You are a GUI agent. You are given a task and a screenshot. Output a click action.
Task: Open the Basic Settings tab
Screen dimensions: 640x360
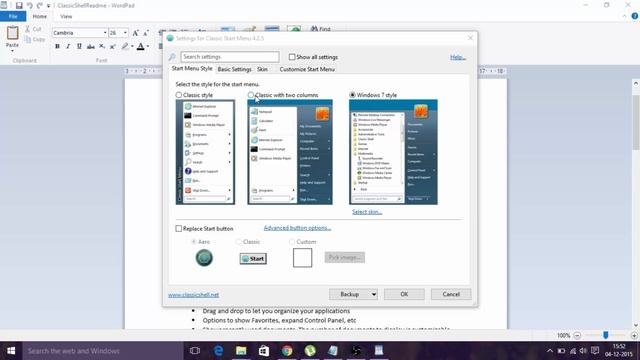[x=234, y=69]
